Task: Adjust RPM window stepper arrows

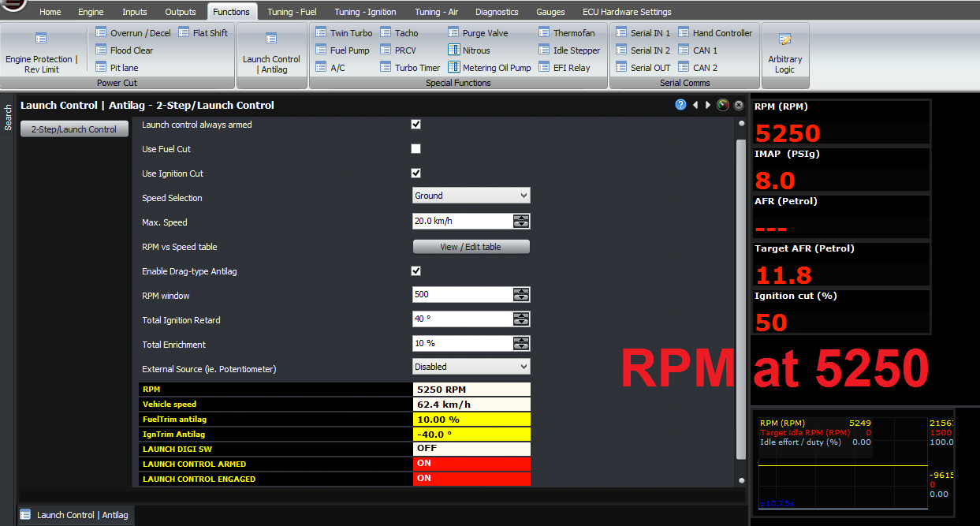Action: (521, 295)
